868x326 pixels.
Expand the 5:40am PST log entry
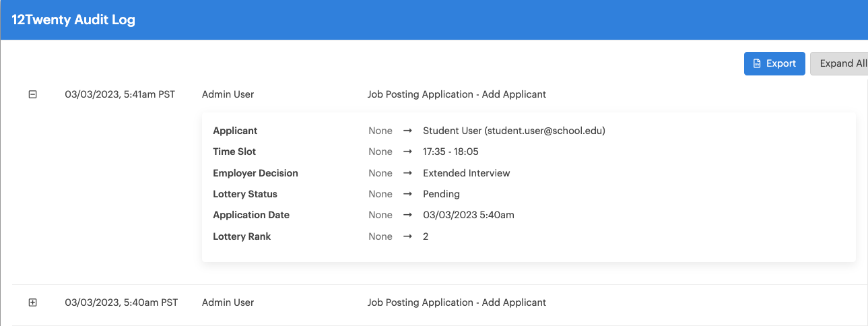pos(32,303)
